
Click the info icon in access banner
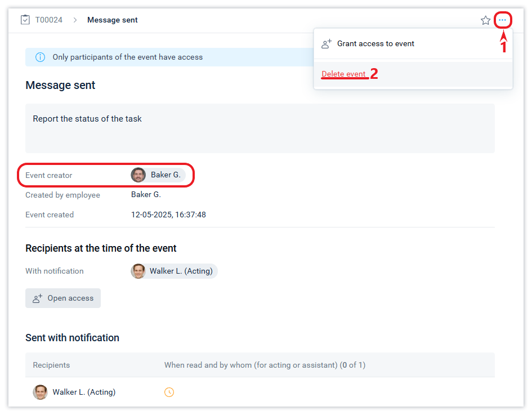click(41, 57)
